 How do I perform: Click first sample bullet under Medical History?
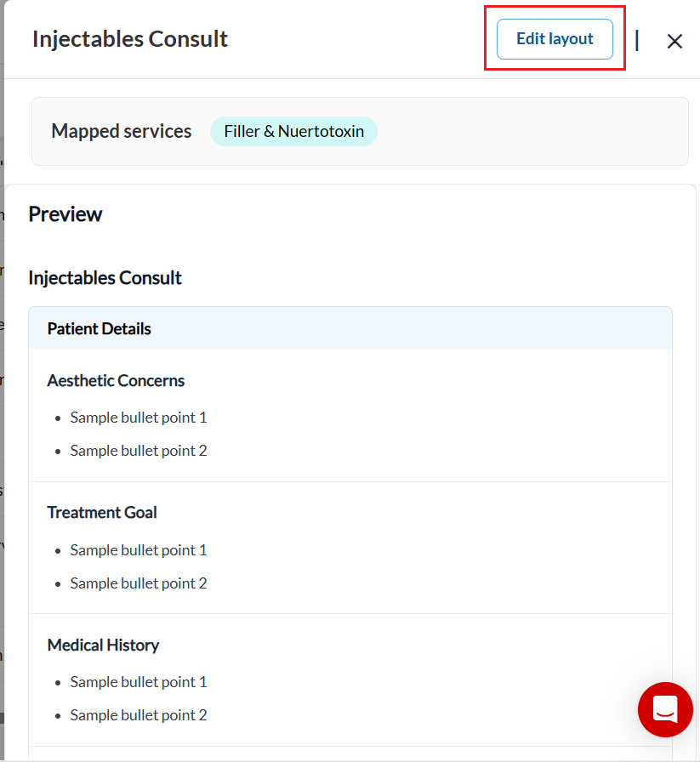coord(139,682)
